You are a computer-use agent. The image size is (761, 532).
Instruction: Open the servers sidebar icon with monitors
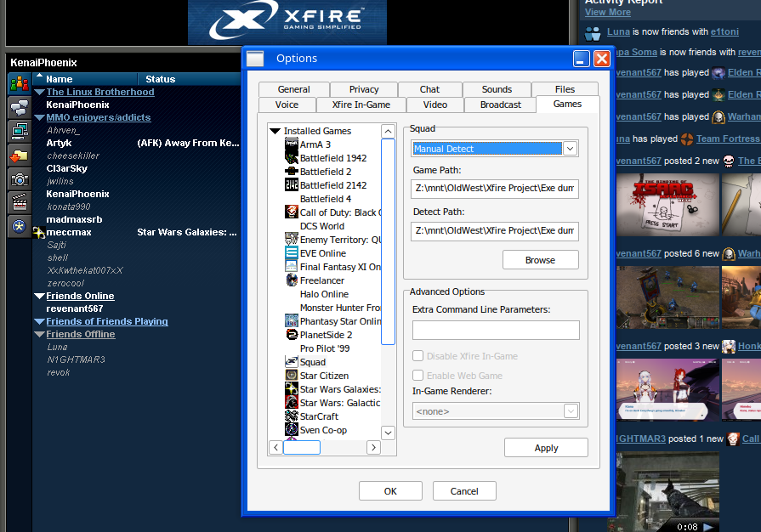pos(20,132)
